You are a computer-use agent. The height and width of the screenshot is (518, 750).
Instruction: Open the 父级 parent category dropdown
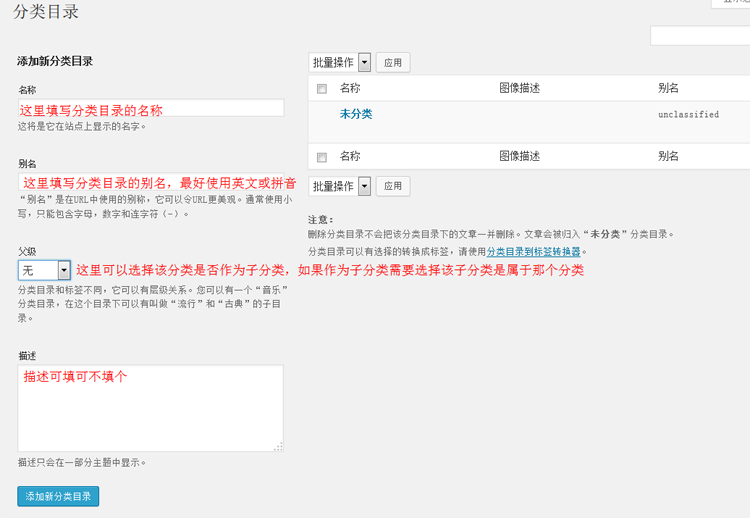(44, 270)
